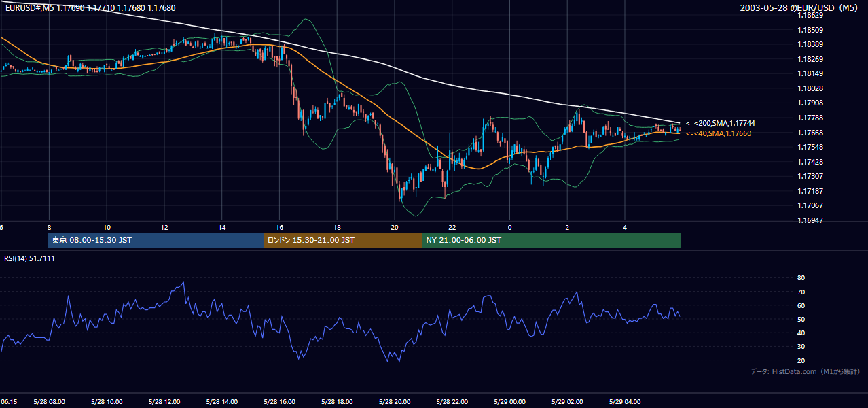
Task: Click price axis value 1.17187
Action: pos(810,191)
